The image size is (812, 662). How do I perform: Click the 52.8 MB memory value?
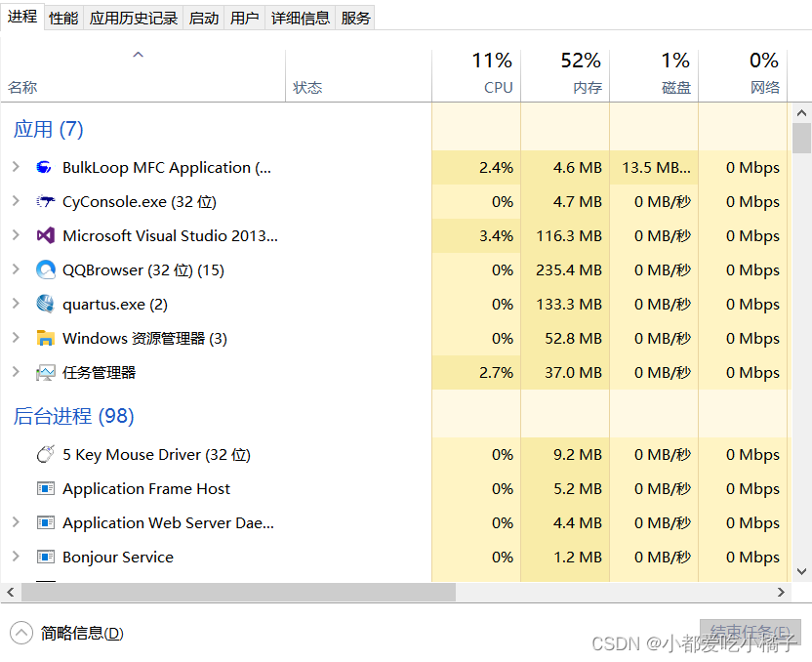point(573,338)
